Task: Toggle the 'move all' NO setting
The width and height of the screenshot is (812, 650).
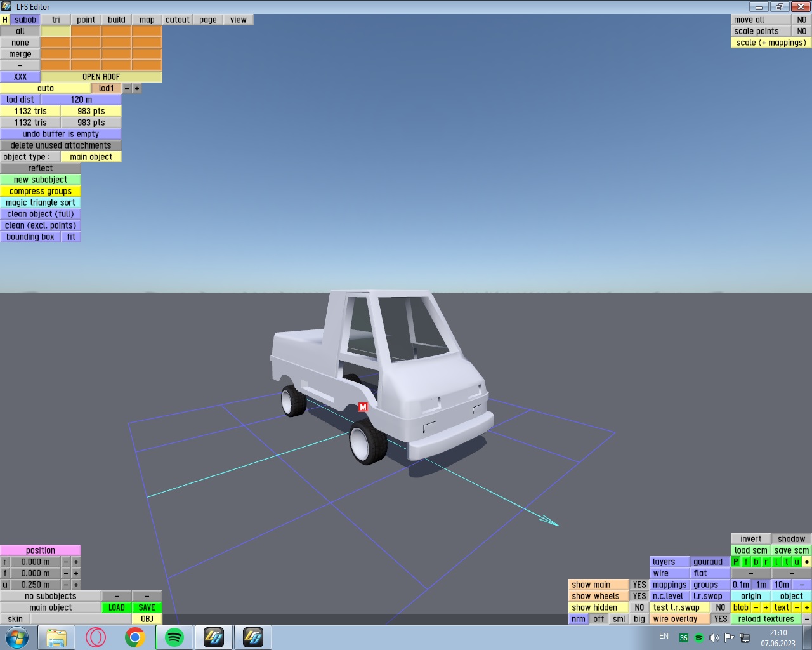Action: click(x=802, y=20)
